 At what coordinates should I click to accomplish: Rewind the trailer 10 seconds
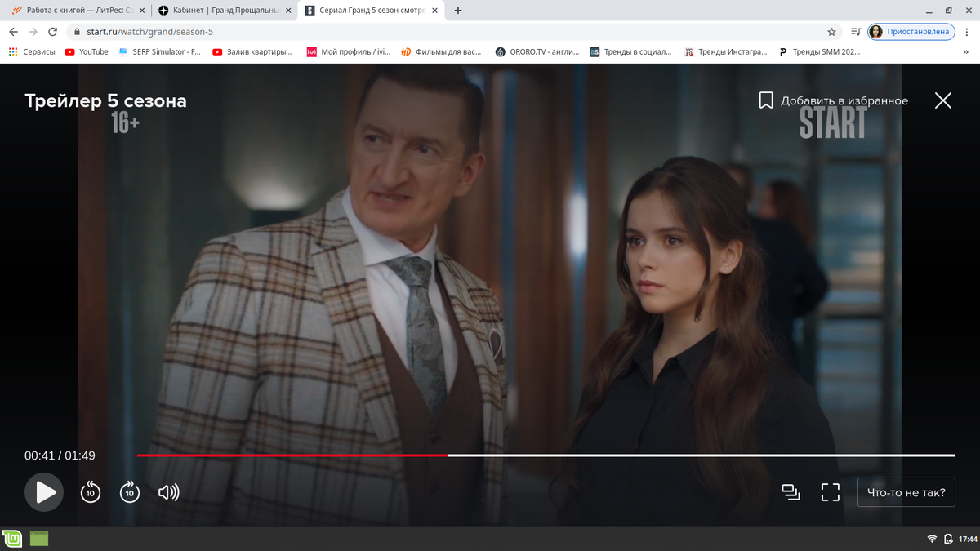(x=91, y=492)
